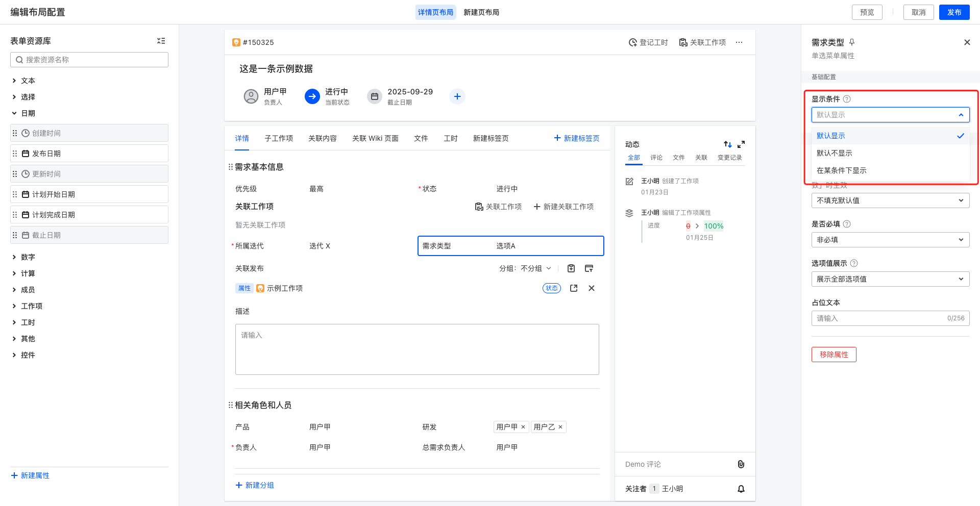Click the attachment paperclip icon in comment box
This screenshot has height=506, width=980.
click(x=741, y=464)
